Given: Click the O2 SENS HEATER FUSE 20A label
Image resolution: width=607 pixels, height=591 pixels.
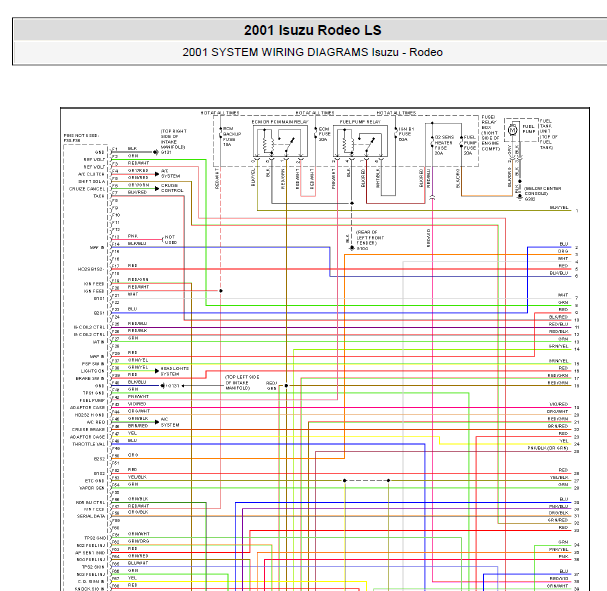Looking at the screenshot, I should tap(444, 145).
